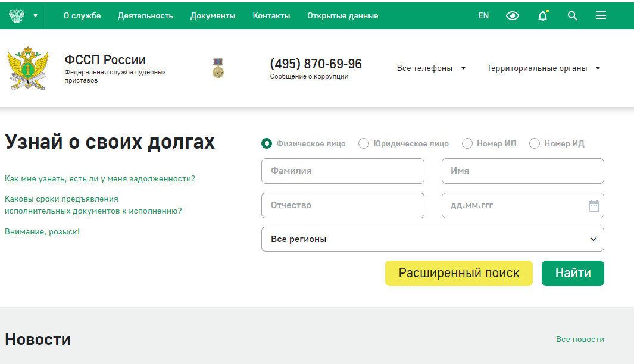Viewport: 634px width, 364px height.
Task: Open the 'Документы' menu
Action: 213,15
